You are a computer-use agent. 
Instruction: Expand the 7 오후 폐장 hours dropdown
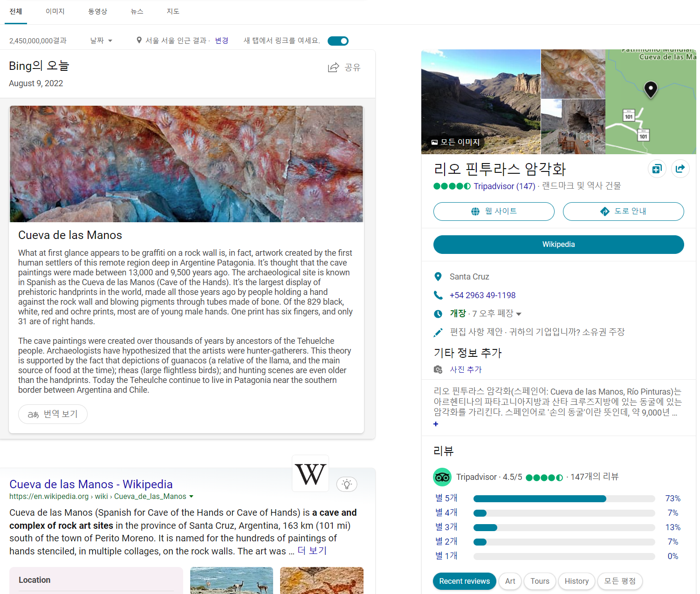519,314
